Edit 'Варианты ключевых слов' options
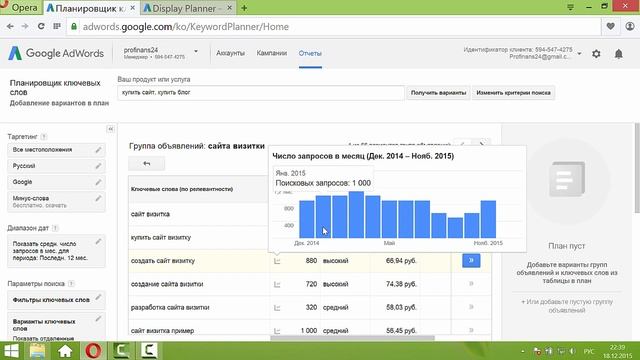 click(98, 319)
